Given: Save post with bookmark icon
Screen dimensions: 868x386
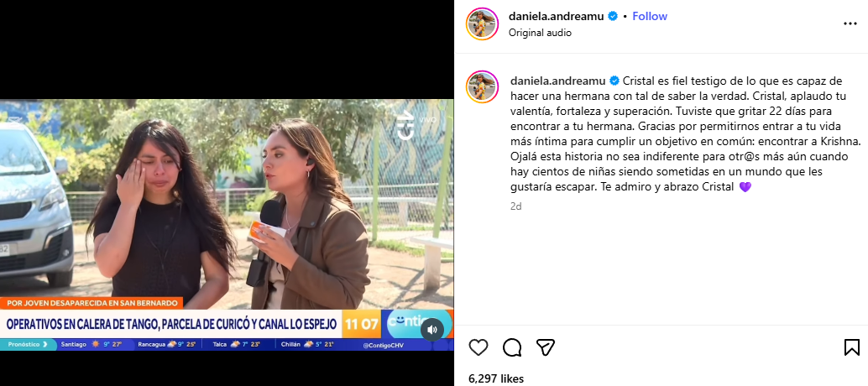Looking at the screenshot, I should pos(852,347).
